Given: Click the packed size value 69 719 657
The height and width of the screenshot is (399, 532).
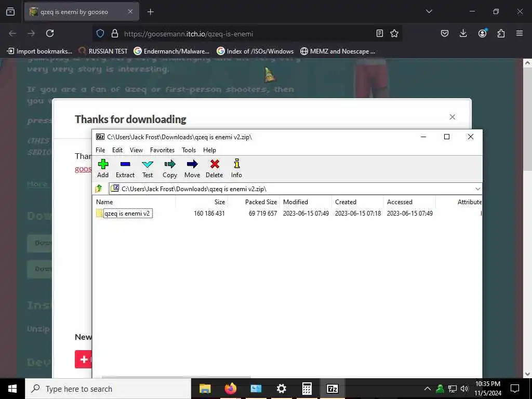Looking at the screenshot, I should (262, 214).
